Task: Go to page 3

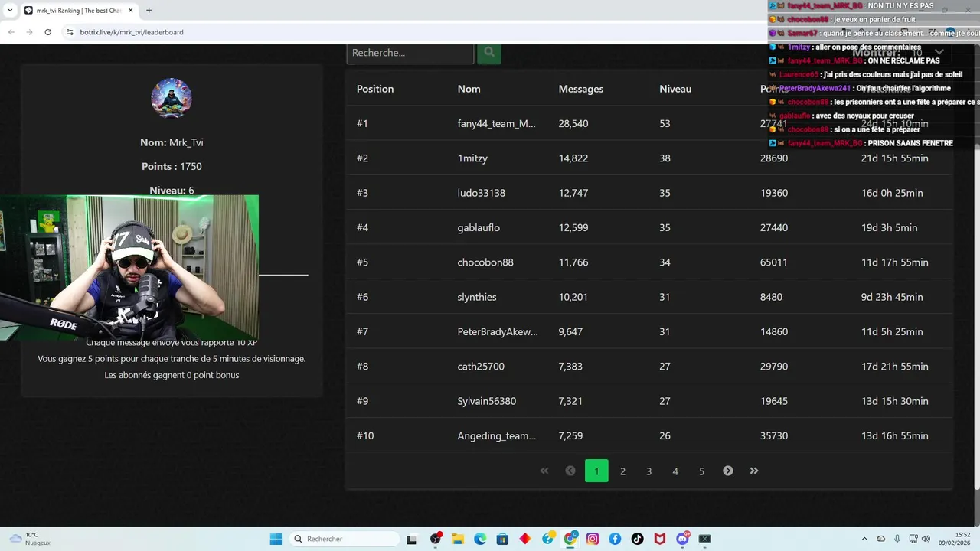Action: pos(648,471)
